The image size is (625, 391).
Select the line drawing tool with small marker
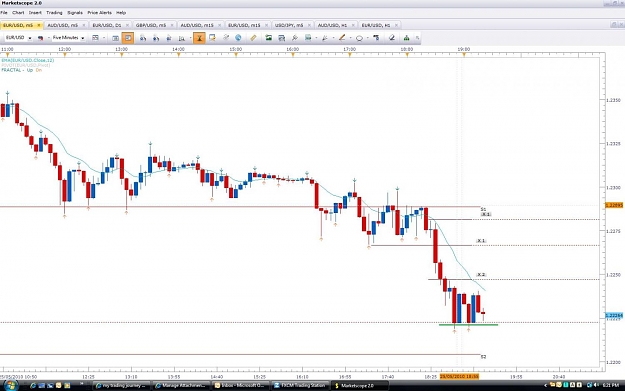tap(325, 38)
